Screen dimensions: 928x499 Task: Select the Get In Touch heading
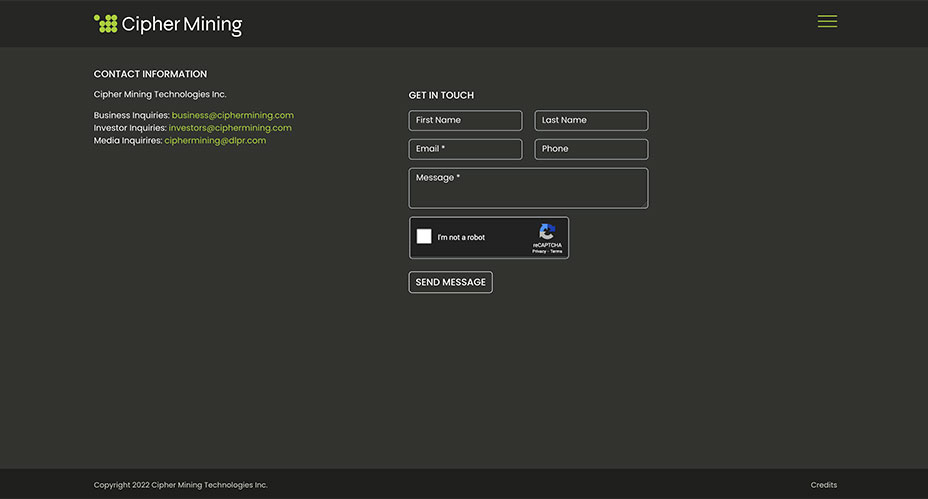point(441,95)
